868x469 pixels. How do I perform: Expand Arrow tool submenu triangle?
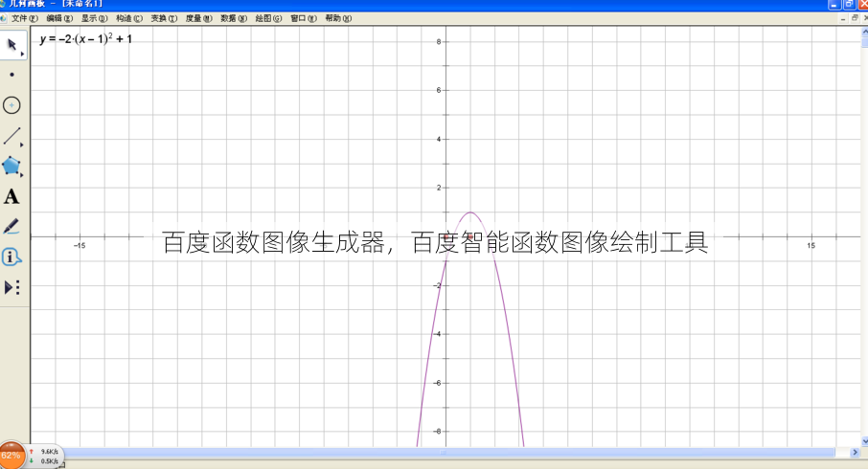click(22, 54)
